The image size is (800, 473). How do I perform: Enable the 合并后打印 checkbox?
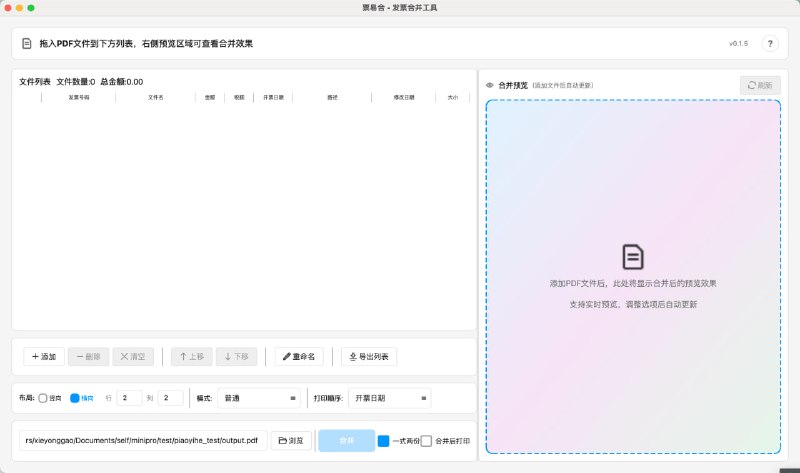[427, 441]
